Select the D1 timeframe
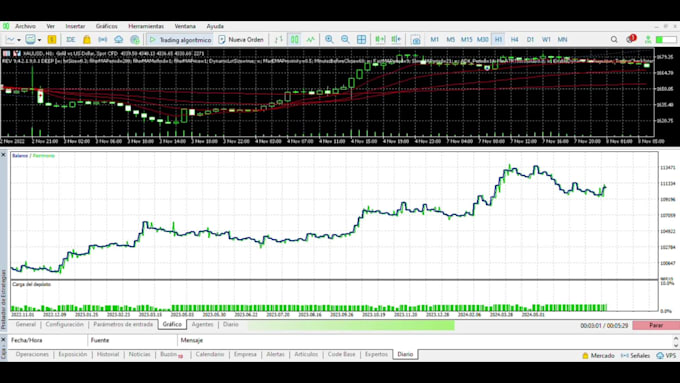The image size is (680, 383). [530, 39]
